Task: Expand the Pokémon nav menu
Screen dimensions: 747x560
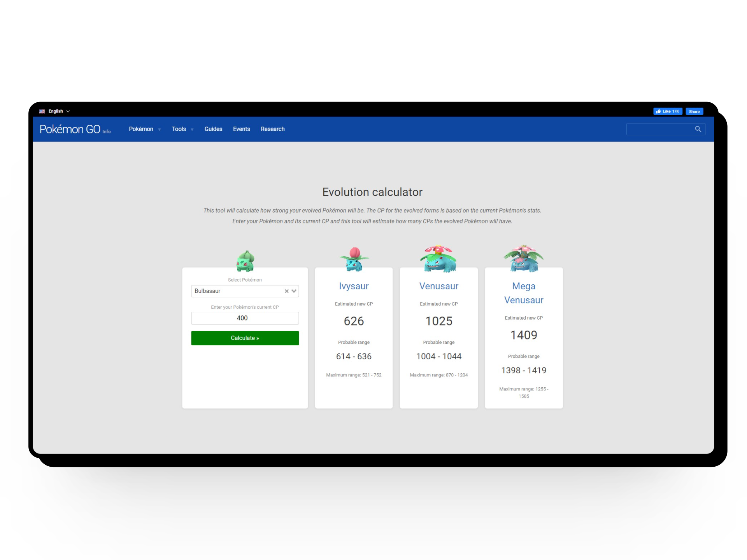Action: coord(144,129)
